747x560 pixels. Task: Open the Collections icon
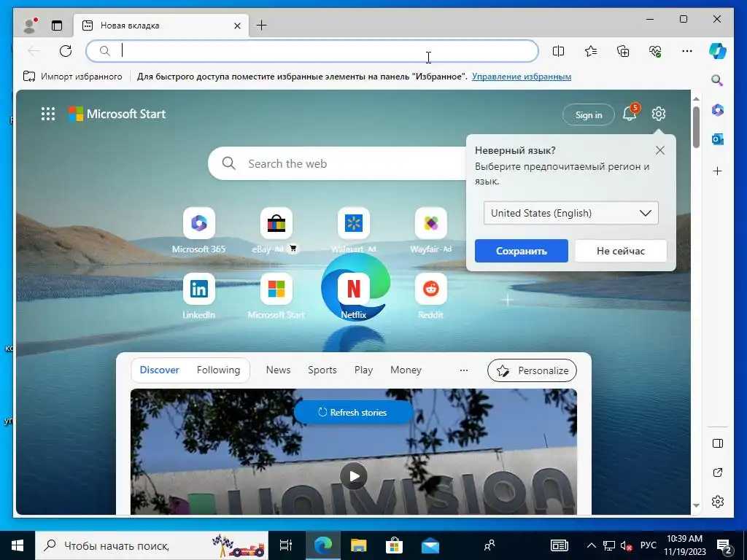tap(623, 51)
